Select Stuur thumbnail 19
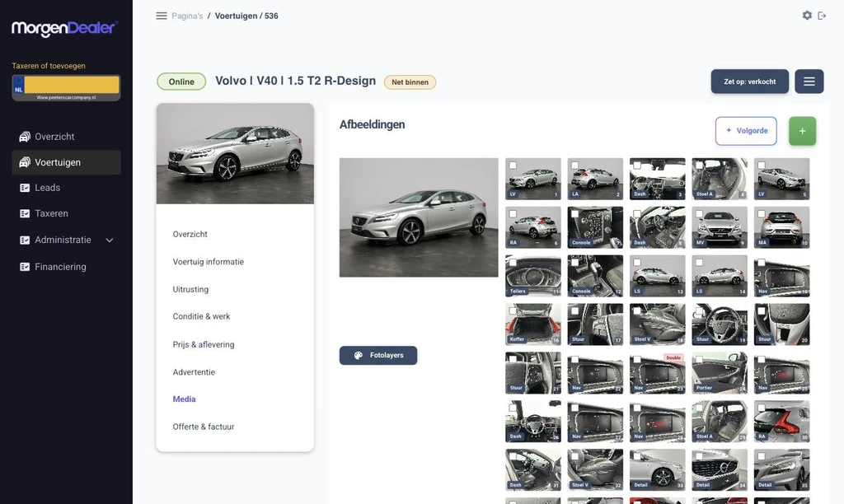The image size is (844, 504). [720, 324]
